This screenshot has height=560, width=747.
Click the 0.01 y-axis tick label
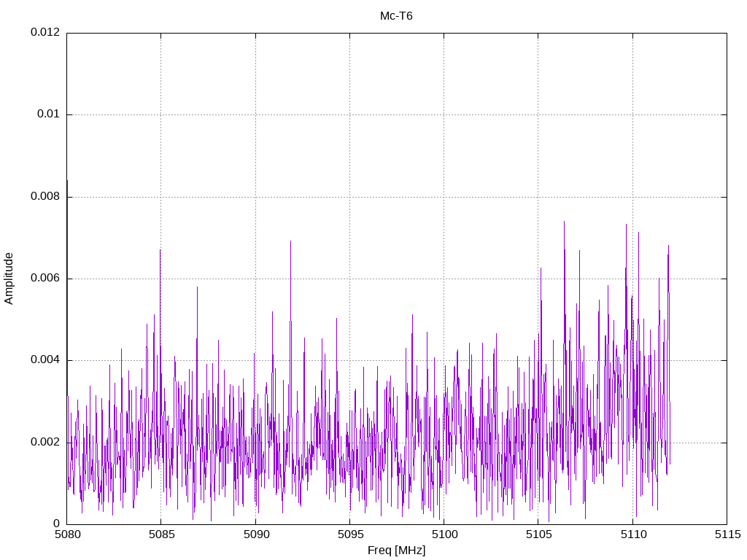coord(49,114)
